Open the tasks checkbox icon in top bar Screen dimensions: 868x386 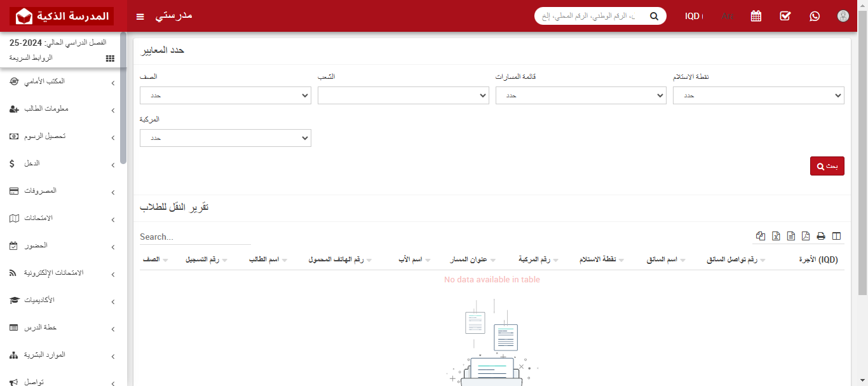click(x=785, y=16)
